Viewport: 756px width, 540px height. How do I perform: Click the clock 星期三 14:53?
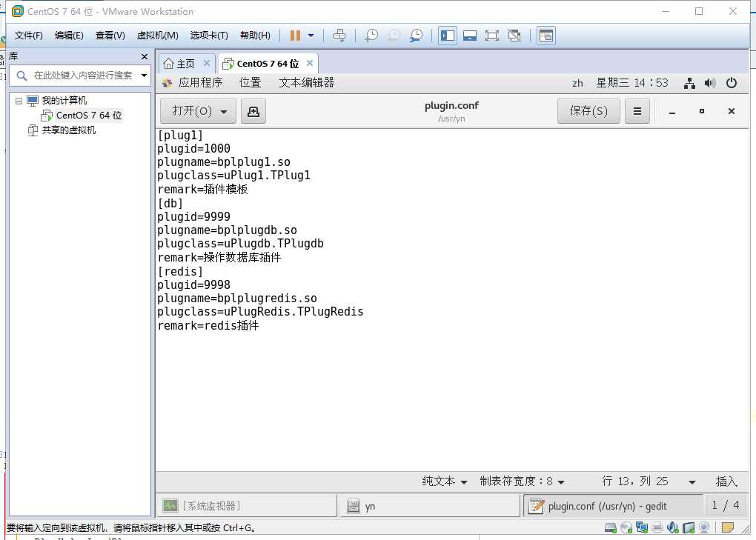[x=632, y=83]
